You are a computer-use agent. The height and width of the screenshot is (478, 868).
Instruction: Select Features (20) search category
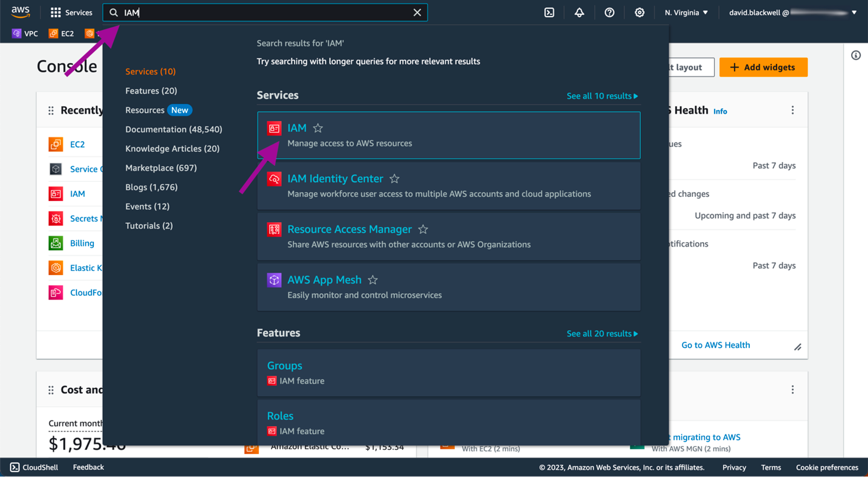[x=151, y=91]
